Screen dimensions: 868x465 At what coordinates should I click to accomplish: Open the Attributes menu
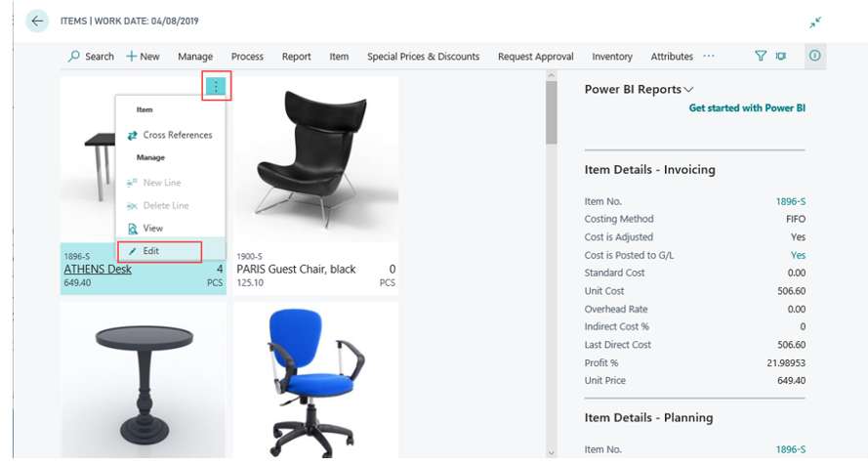[x=672, y=57]
